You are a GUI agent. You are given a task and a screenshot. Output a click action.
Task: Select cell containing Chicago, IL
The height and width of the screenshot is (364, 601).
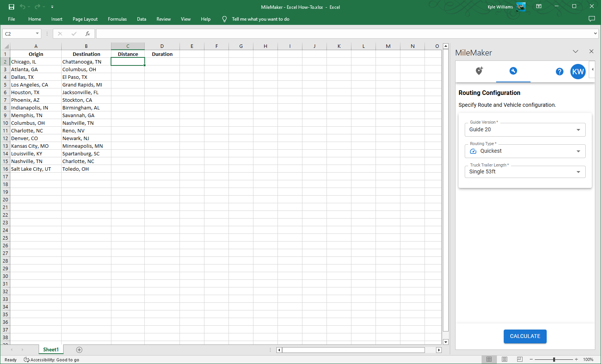[36, 62]
